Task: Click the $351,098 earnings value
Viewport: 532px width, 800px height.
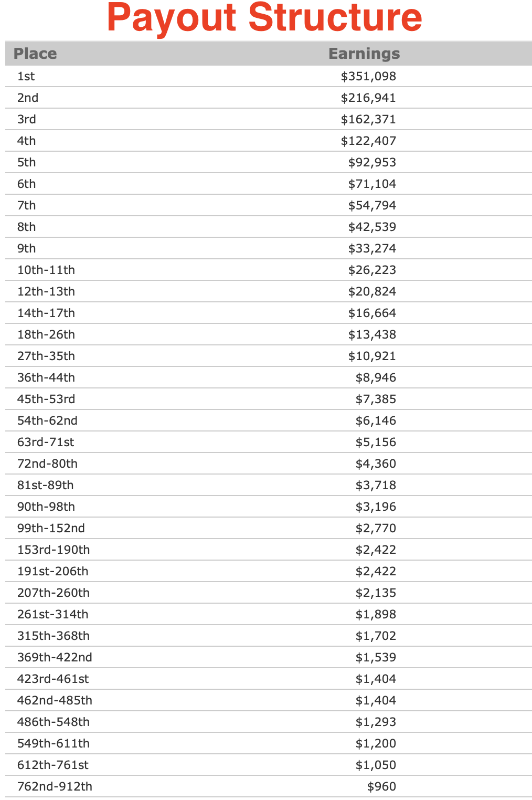Action: pos(368,77)
